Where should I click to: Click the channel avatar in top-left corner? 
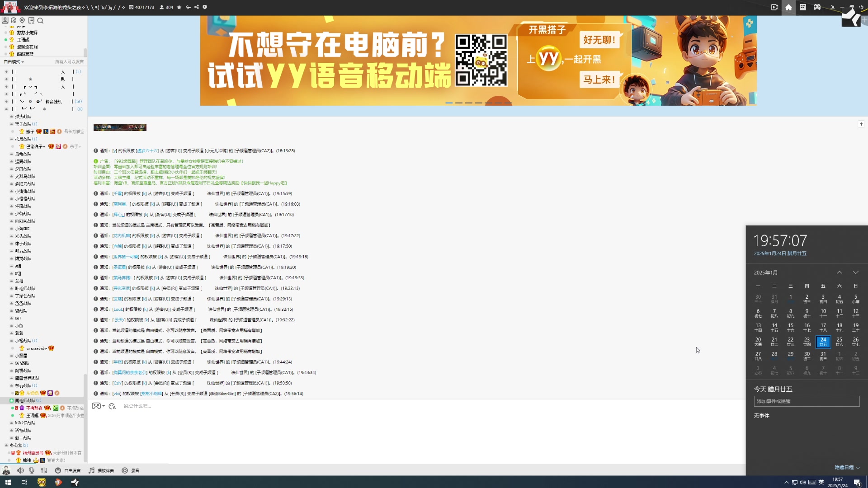pos(10,7)
